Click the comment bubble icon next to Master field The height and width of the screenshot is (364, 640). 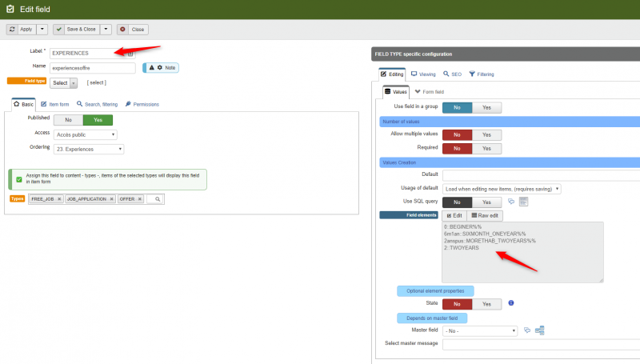(527, 330)
